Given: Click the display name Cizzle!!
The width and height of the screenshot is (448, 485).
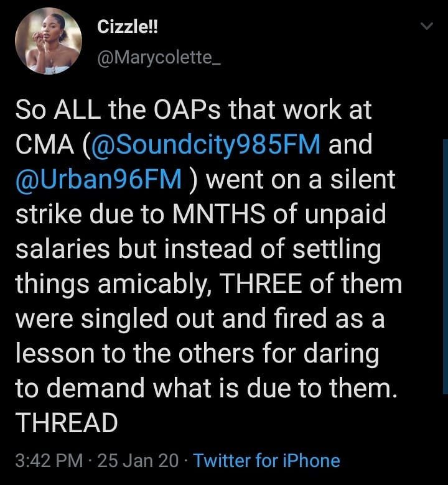Looking at the screenshot, I should (128, 27).
